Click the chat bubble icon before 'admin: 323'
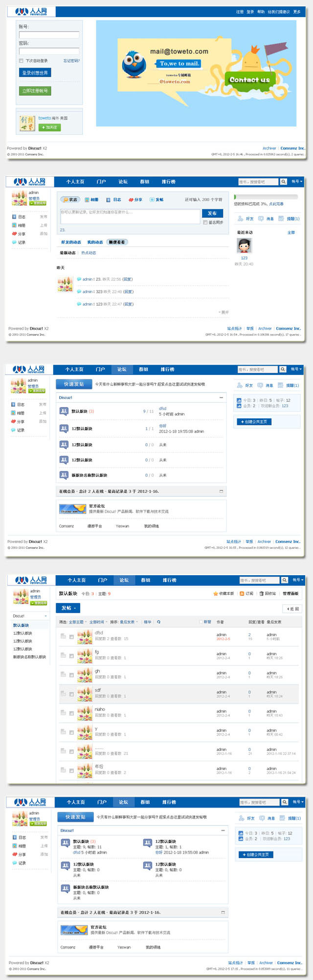 point(79,292)
